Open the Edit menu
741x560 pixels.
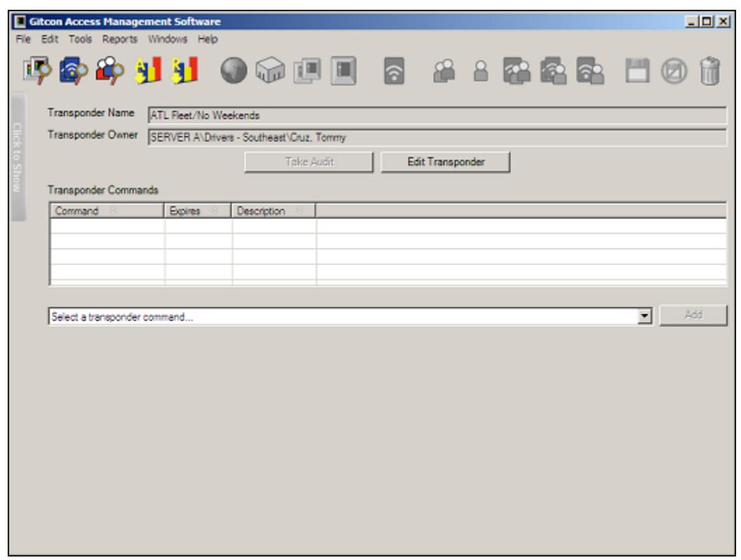(x=50, y=39)
